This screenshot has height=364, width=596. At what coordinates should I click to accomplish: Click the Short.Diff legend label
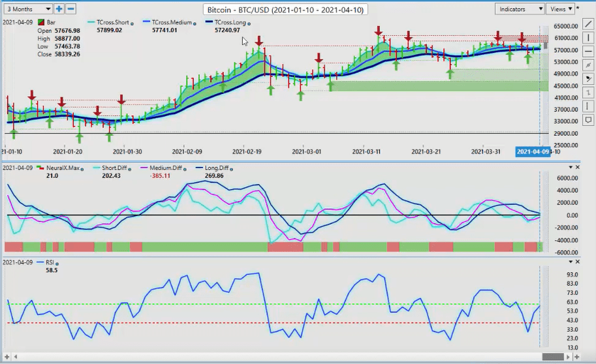(114, 168)
